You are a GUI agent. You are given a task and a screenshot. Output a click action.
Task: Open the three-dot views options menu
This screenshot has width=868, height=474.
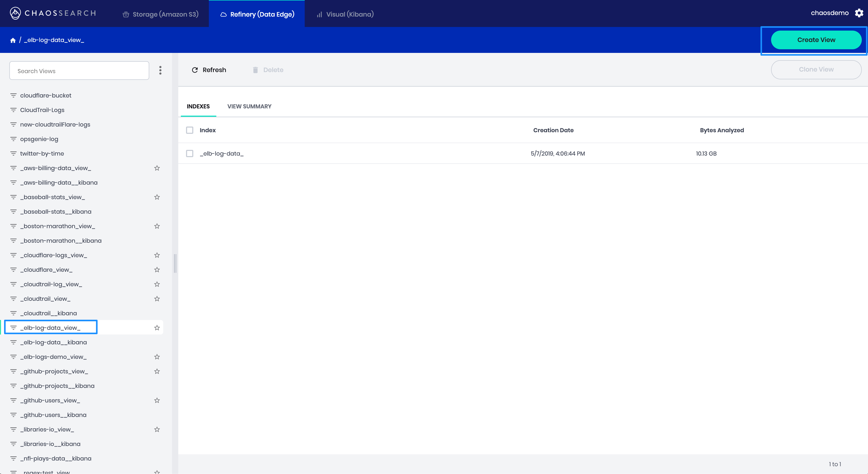click(x=160, y=70)
